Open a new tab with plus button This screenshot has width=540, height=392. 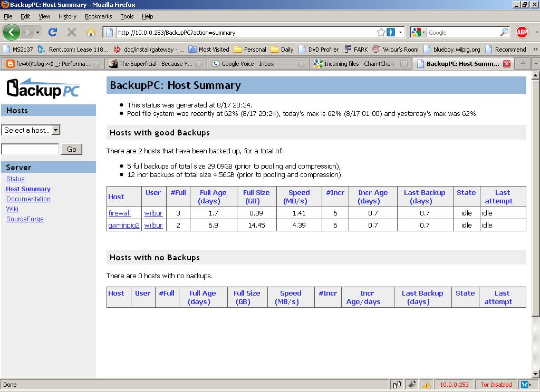coord(523,64)
